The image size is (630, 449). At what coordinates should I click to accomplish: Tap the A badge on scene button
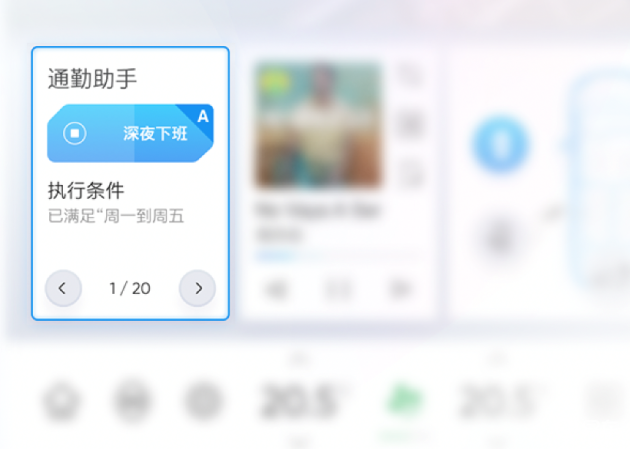(203, 116)
